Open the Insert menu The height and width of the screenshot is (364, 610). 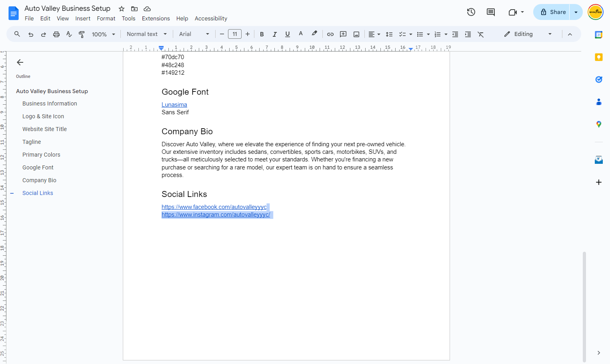[x=83, y=18]
